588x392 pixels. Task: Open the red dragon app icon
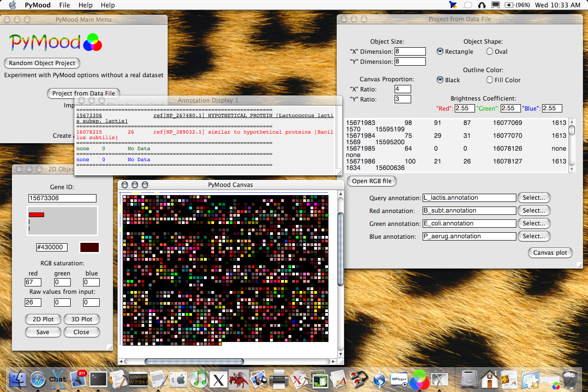(239, 379)
